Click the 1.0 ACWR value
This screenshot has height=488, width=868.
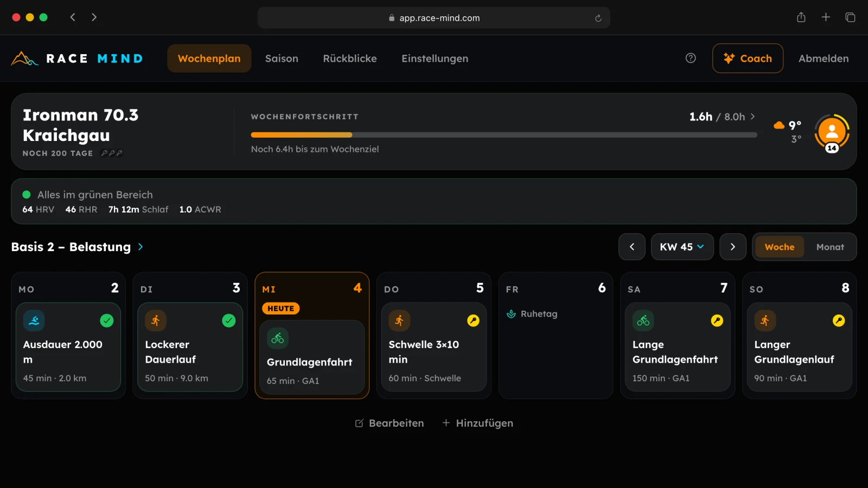[200, 209]
